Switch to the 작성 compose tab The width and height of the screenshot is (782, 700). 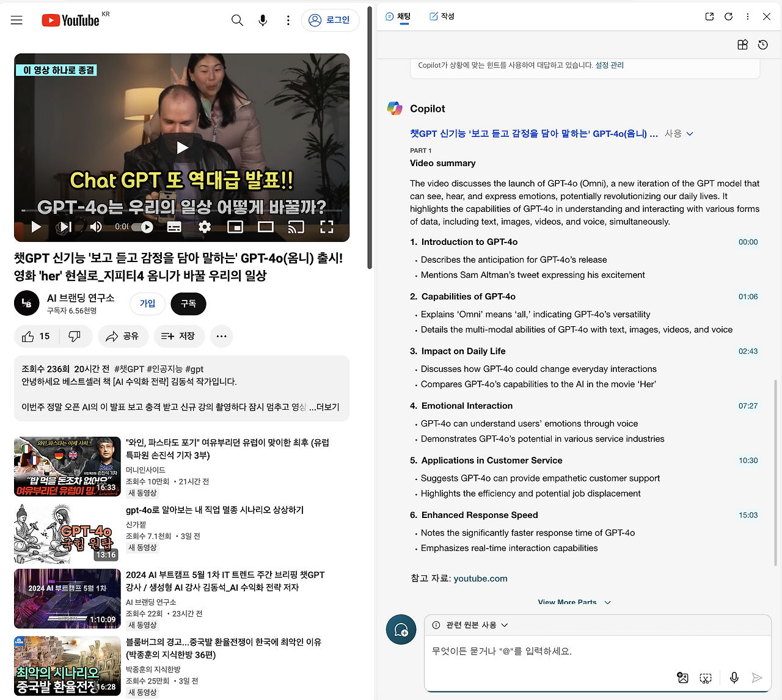[442, 16]
